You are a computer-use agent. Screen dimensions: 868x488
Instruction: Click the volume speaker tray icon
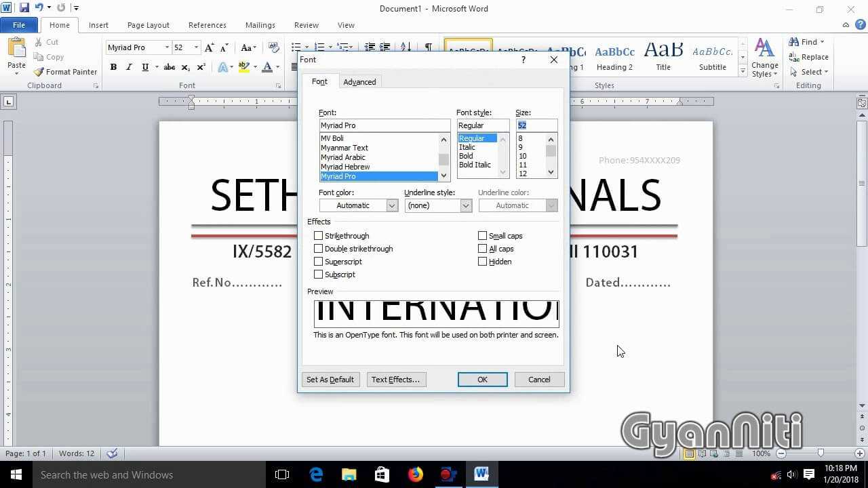791,474
